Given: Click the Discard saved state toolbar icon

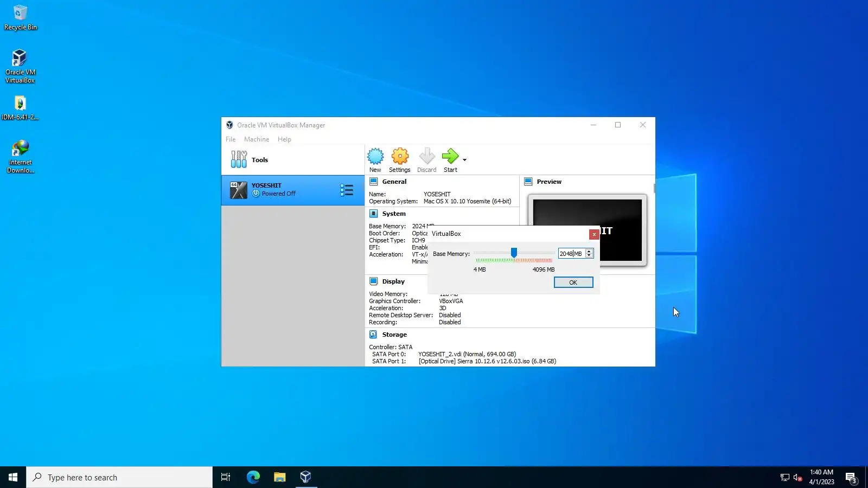Looking at the screenshot, I should [427, 160].
